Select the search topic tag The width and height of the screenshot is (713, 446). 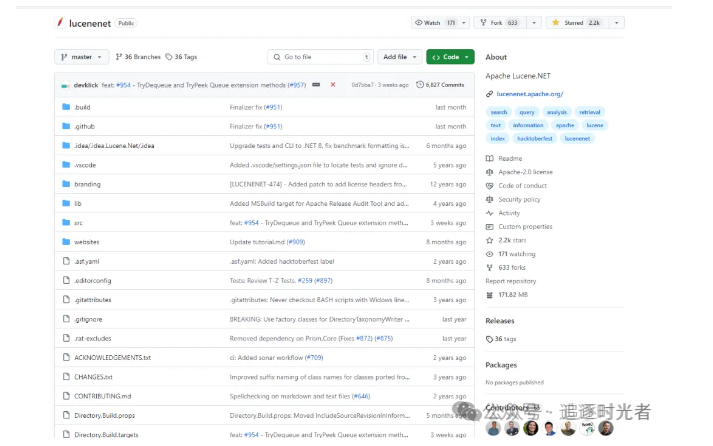pos(499,112)
